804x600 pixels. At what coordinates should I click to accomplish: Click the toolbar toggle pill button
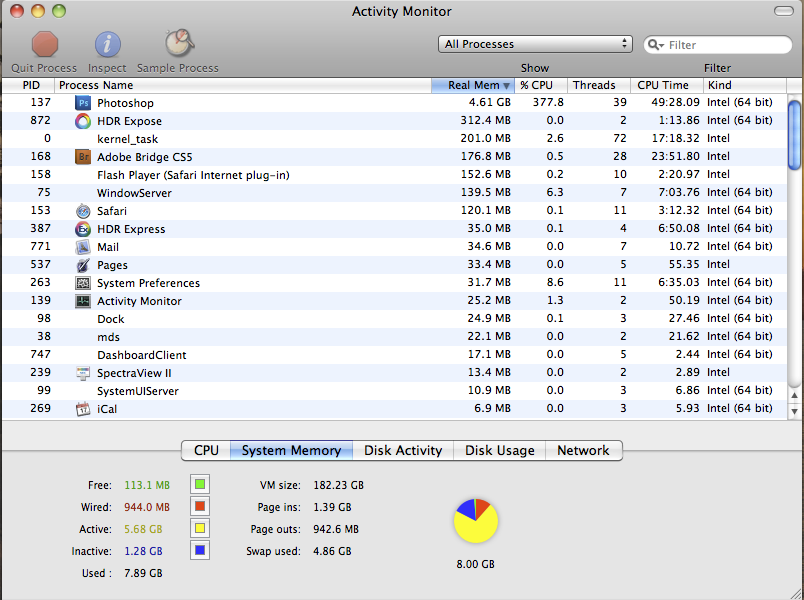pos(783,11)
